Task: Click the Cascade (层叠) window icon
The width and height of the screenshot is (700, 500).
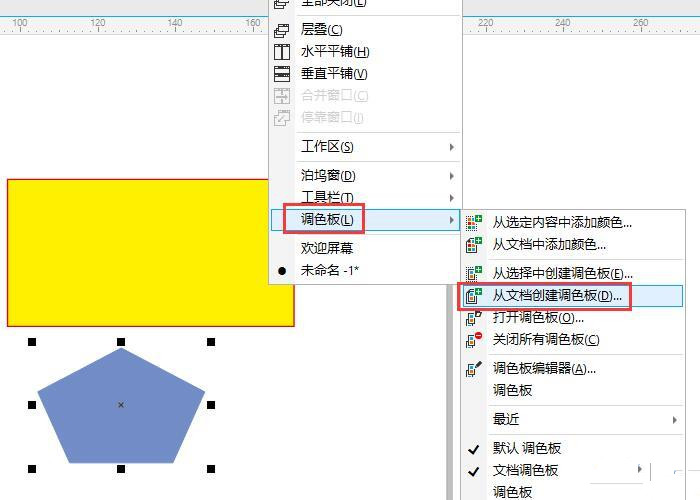Action: click(x=282, y=30)
